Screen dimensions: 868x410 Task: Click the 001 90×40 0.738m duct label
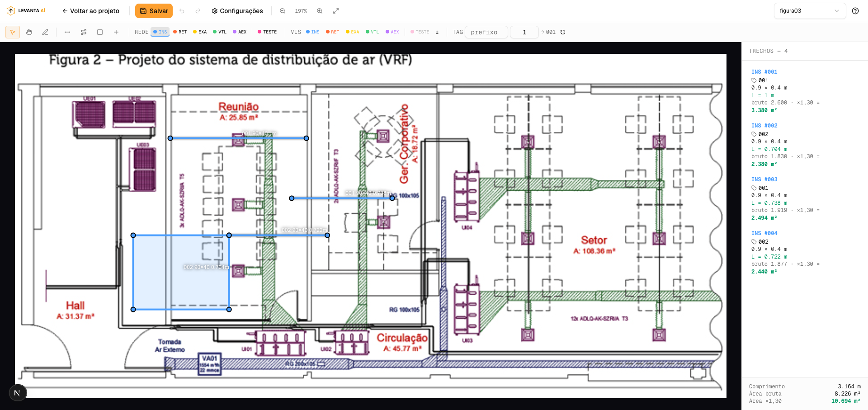coord(368,193)
